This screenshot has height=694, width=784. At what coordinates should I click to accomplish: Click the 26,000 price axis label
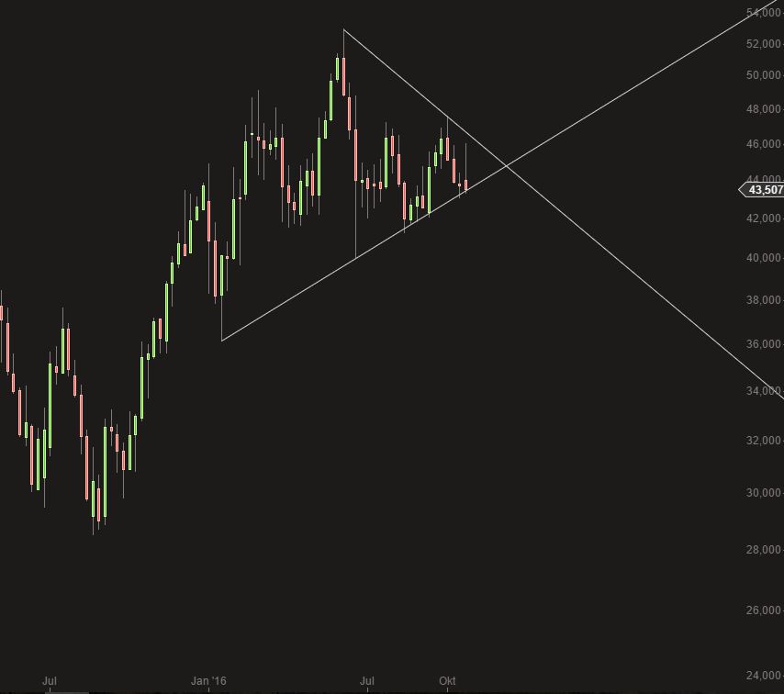[764, 610]
